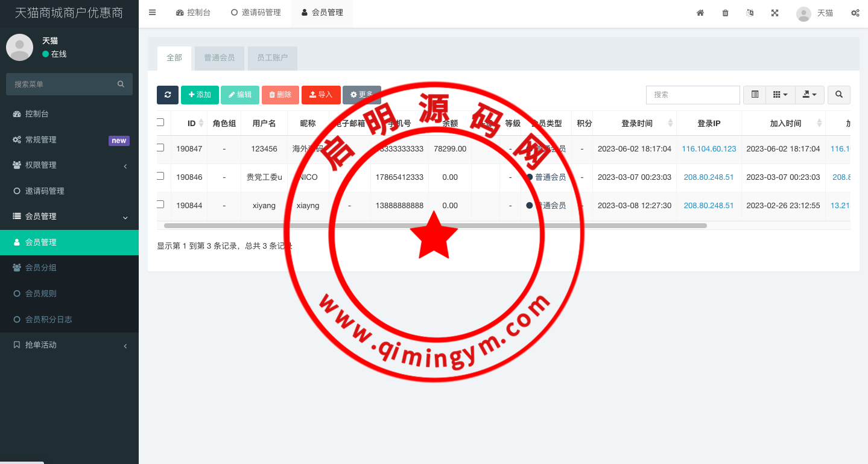Toggle the table list view icon
Screen dimensions: 868x464
[755, 95]
